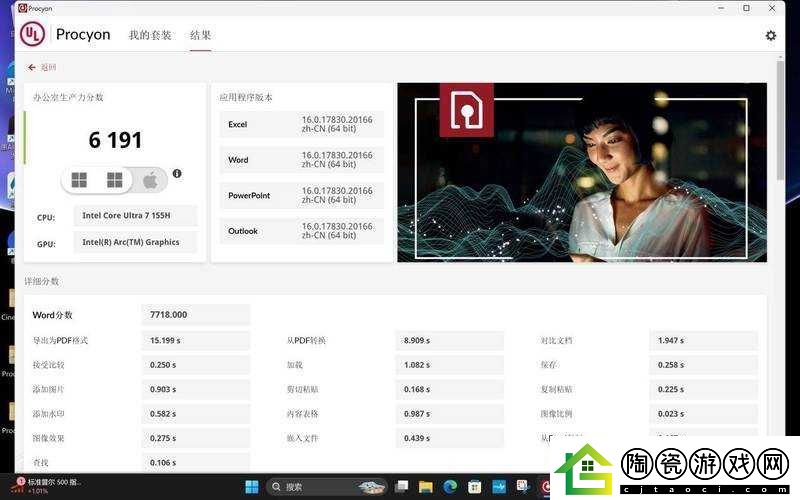Click the 应用程序版本 panel heading

pyautogui.click(x=246, y=97)
